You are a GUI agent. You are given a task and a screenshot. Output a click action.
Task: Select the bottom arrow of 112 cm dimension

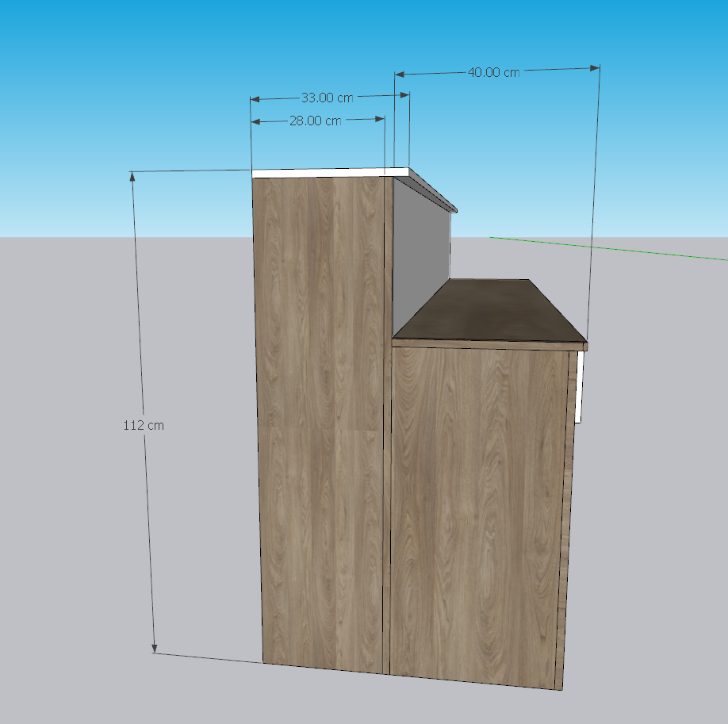click(x=155, y=647)
